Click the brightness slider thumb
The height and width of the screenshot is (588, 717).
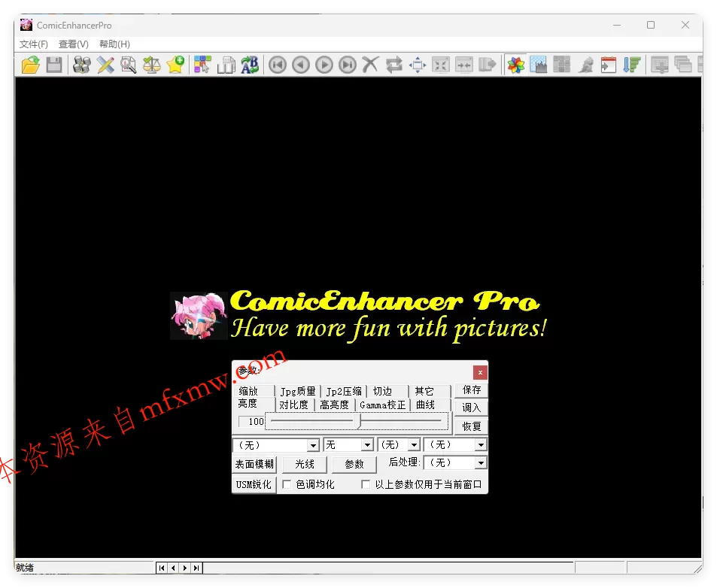point(358,421)
